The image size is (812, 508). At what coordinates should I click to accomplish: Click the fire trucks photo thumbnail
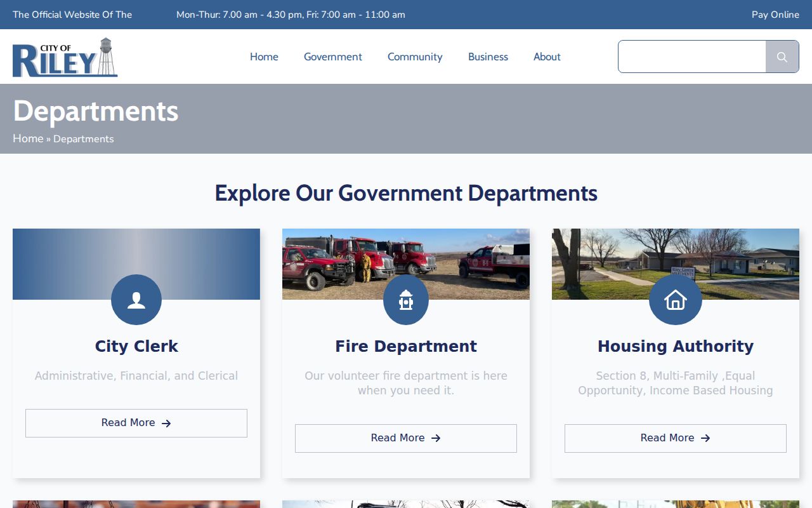pos(406,264)
